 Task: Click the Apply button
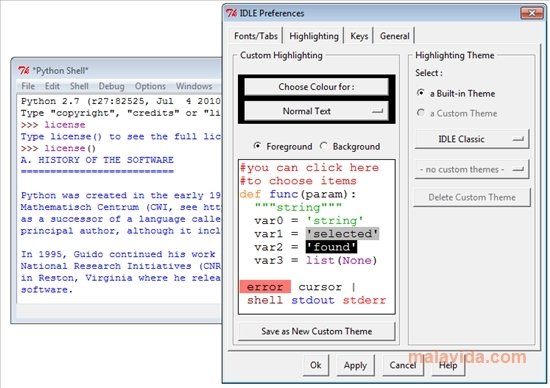(x=355, y=365)
